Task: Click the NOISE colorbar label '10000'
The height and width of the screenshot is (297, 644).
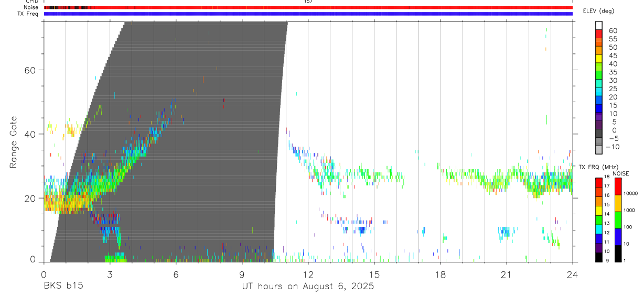Action: click(631, 193)
